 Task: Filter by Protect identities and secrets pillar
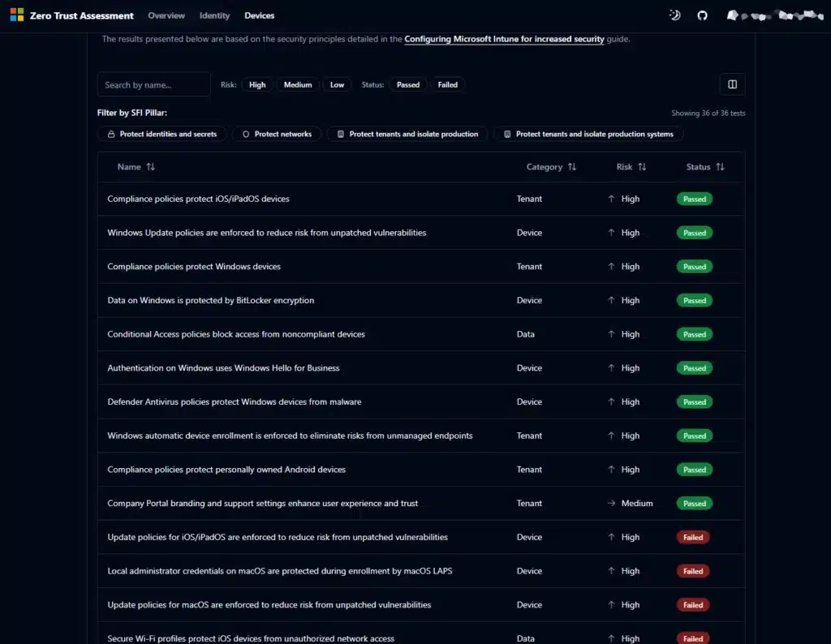[x=161, y=134]
